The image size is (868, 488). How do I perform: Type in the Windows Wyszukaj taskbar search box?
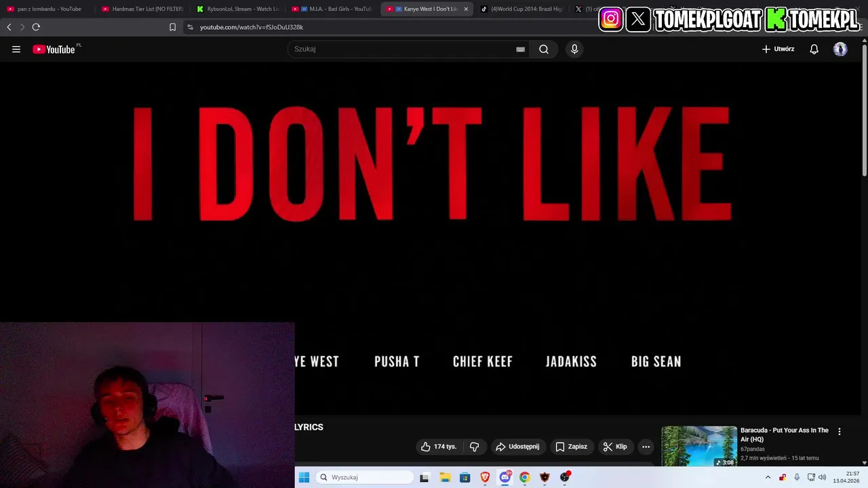tap(365, 477)
